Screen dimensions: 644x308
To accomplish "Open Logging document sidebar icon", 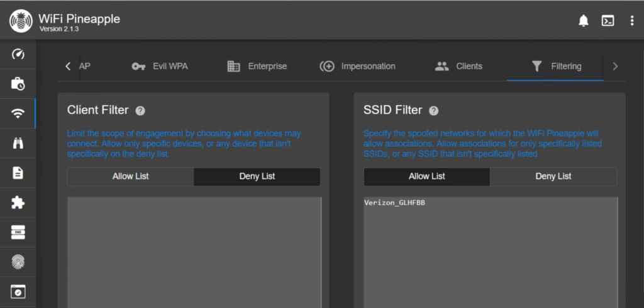I will click(18, 173).
